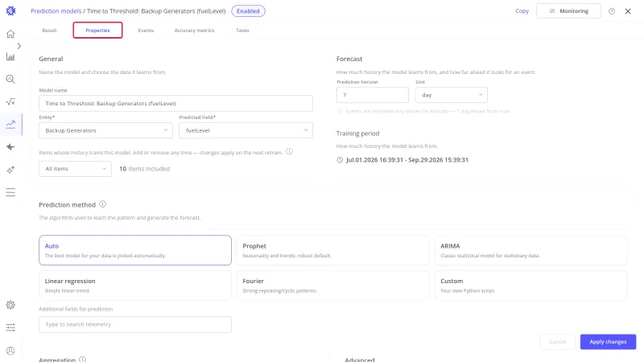This screenshot has width=644, height=362.
Task: Switch to the Accuracy metrics tab
Action: click(x=194, y=31)
